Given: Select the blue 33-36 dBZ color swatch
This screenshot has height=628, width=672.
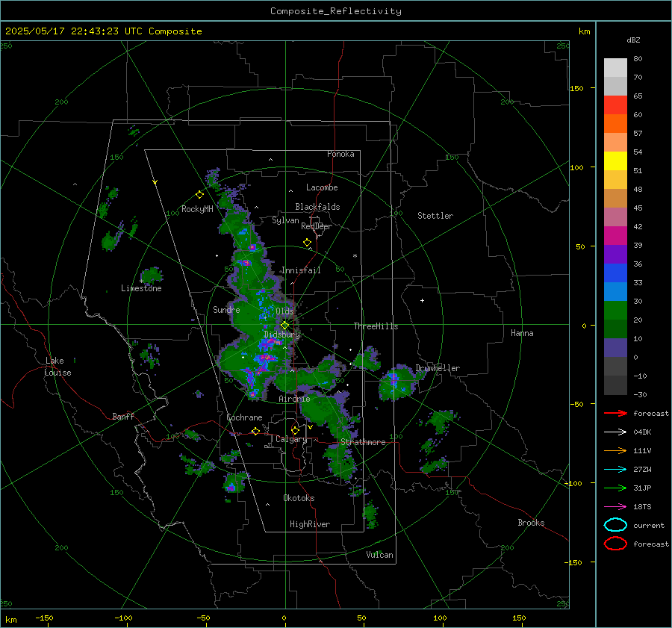Looking at the screenshot, I should click(615, 273).
